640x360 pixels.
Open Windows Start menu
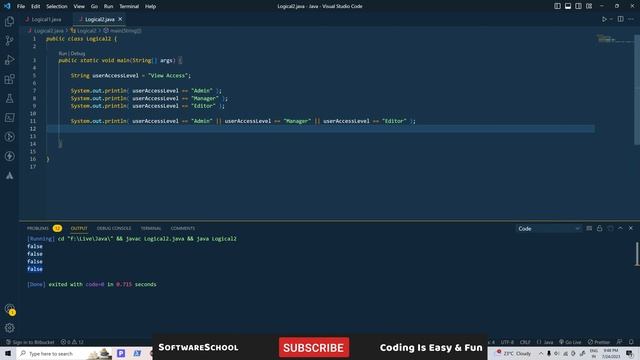point(8,353)
